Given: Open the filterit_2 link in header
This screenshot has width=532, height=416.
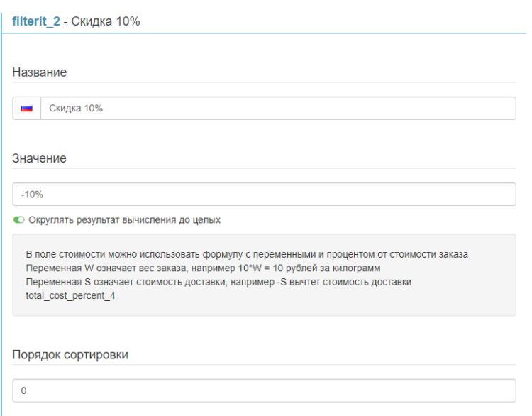Looking at the screenshot, I should (36, 21).
